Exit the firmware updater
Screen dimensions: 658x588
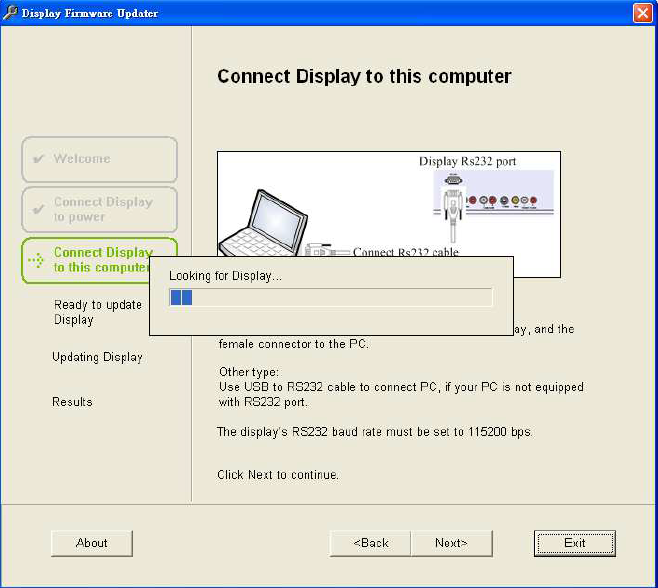point(574,543)
